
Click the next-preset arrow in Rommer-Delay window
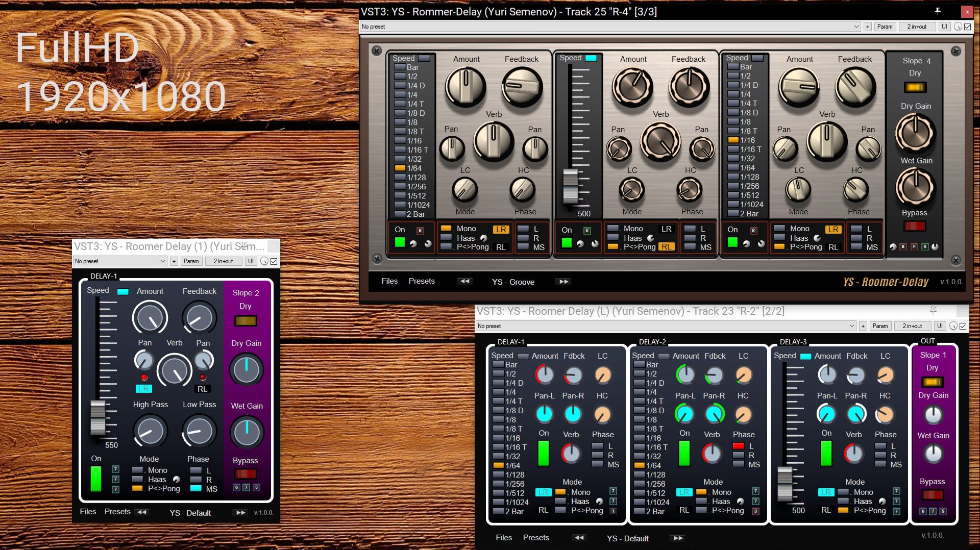[563, 281]
